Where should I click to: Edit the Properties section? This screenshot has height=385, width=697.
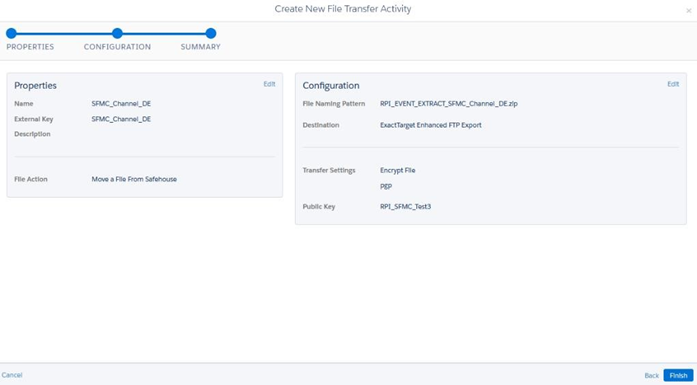[x=269, y=84]
